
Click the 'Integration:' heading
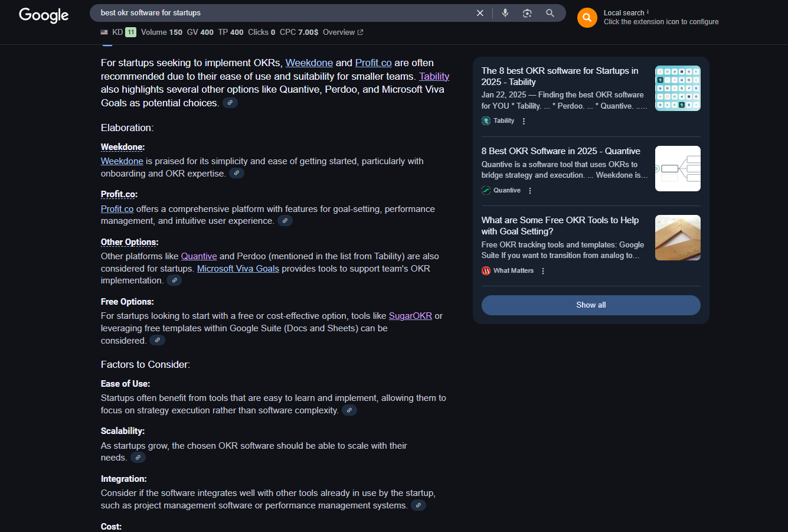click(x=124, y=479)
